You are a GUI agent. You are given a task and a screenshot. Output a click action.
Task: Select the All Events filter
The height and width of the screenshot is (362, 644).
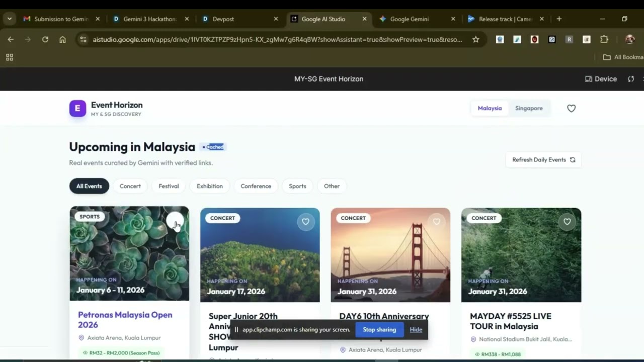pyautogui.click(x=89, y=186)
